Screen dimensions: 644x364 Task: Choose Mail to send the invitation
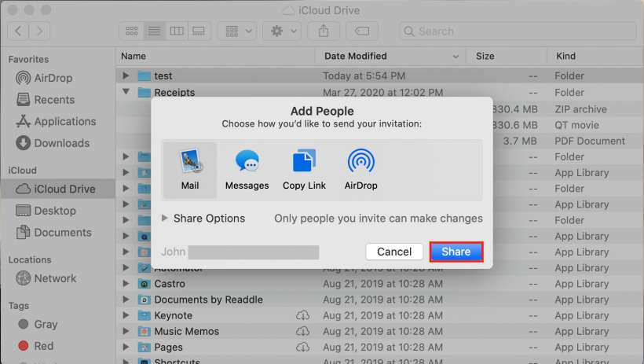tap(190, 170)
